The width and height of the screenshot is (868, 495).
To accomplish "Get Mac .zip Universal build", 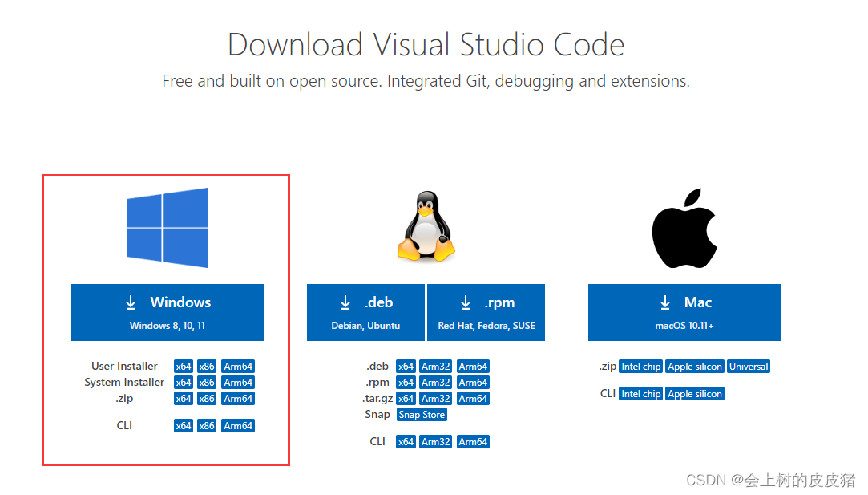I will click(x=749, y=367).
